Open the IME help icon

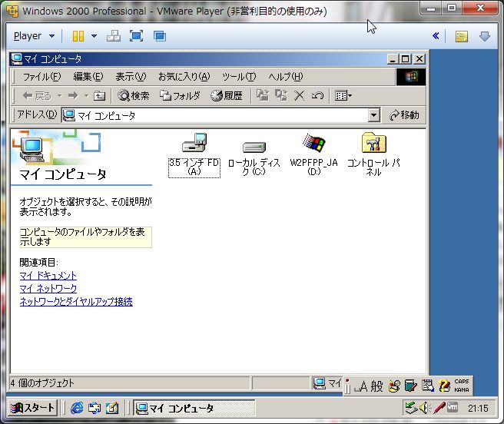444,386
